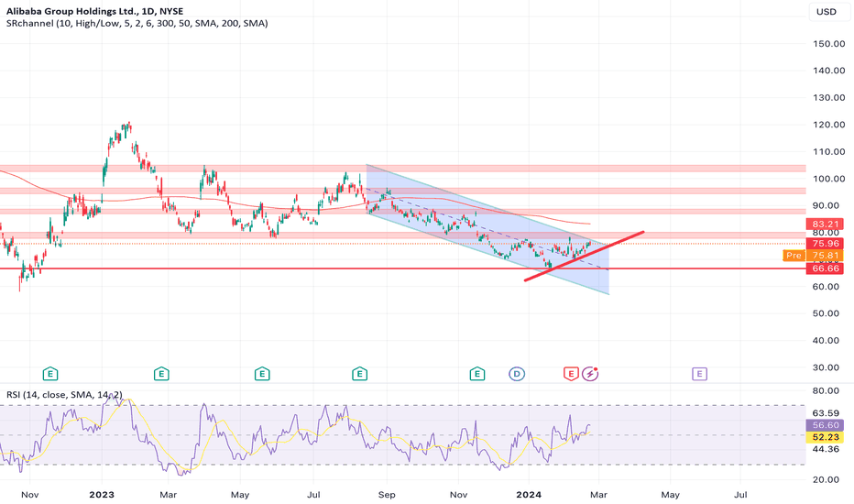The height and width of the screenshot is (504, 854).
Task: Click the yellow 52.23 RSI average label
Action: [x=825, y=437]
